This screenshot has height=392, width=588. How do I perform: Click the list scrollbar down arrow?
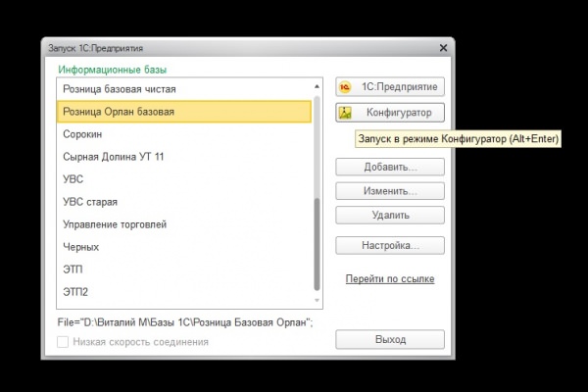pyautogui.click(x=317, y=300)
